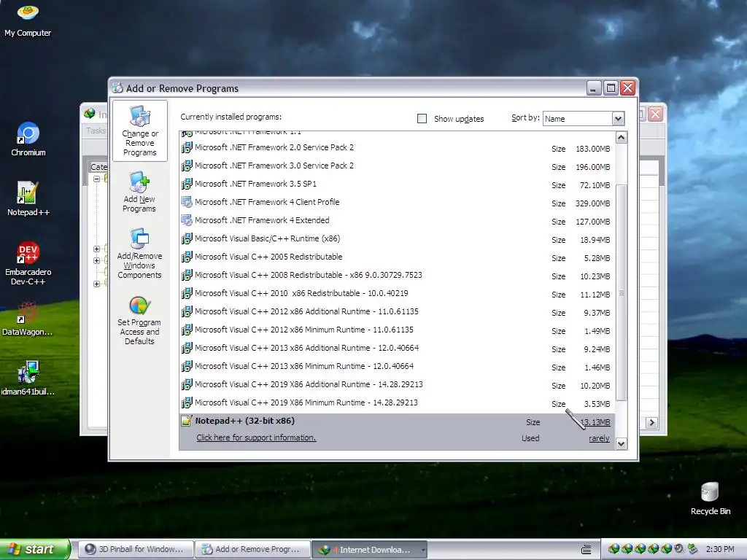This screenshot has height=560, width=747.
Task: Click icon for Visual C++ 2012 Additional Runtime
Action: click(x=187, y=311)
